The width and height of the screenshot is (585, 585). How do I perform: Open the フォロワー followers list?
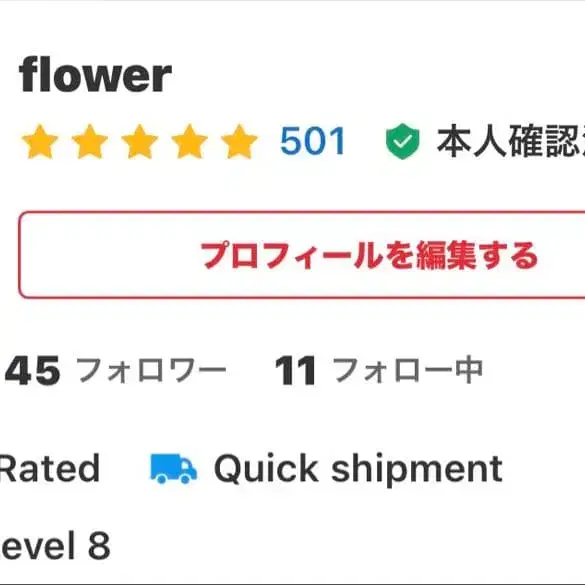tap(151, 370)
